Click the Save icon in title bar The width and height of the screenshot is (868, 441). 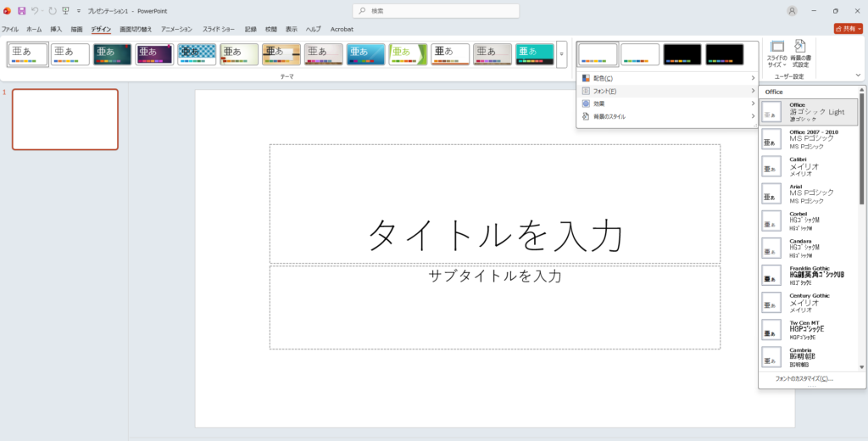tap(21, 11)
